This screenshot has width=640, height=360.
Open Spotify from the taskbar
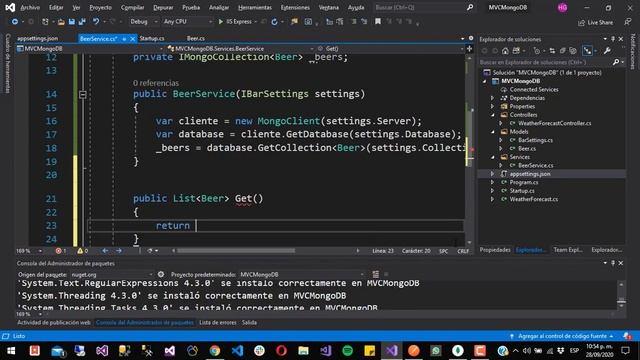pos(347,351)
